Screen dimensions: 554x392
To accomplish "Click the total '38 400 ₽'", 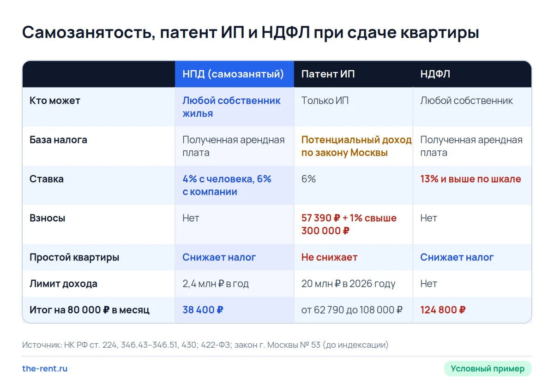I will click(x=203, y=310).
